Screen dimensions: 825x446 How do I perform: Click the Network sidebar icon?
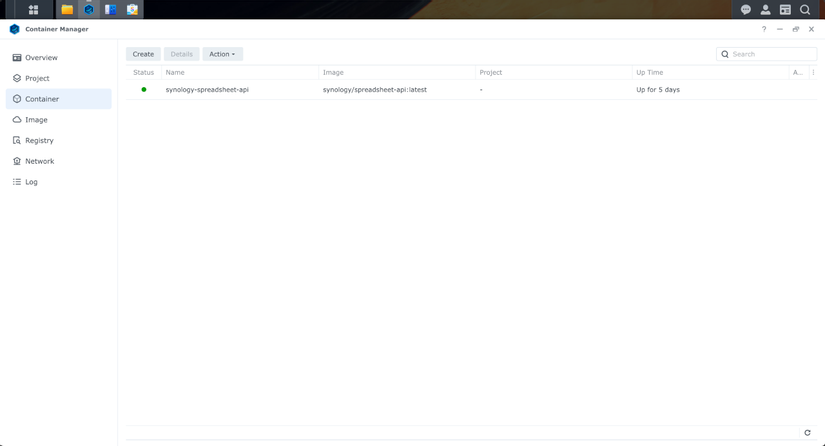(17, 161)
